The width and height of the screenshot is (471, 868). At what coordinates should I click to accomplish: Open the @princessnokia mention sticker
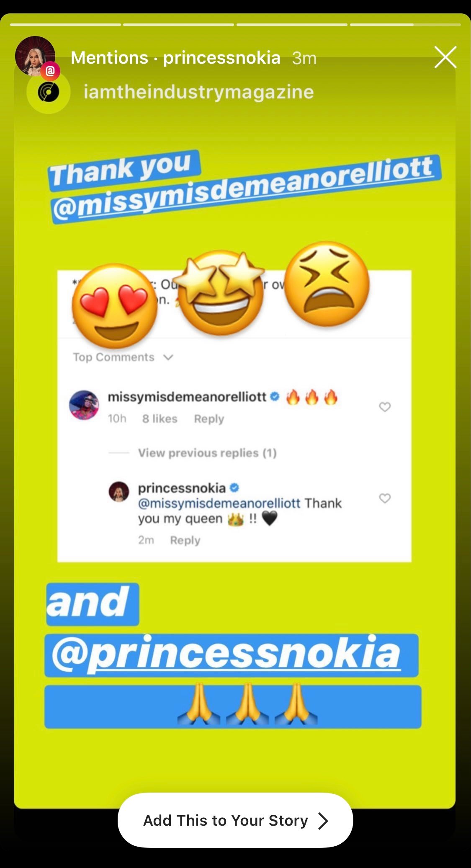(231, 655)
